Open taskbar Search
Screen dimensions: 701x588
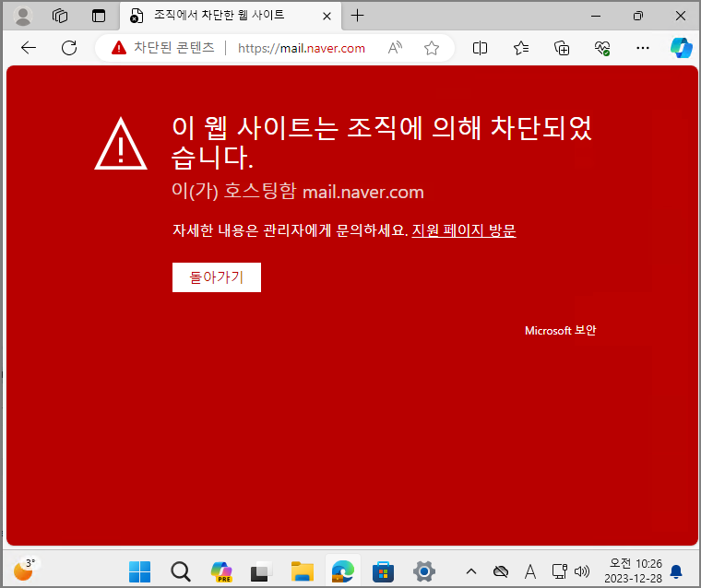pos(181,571)
